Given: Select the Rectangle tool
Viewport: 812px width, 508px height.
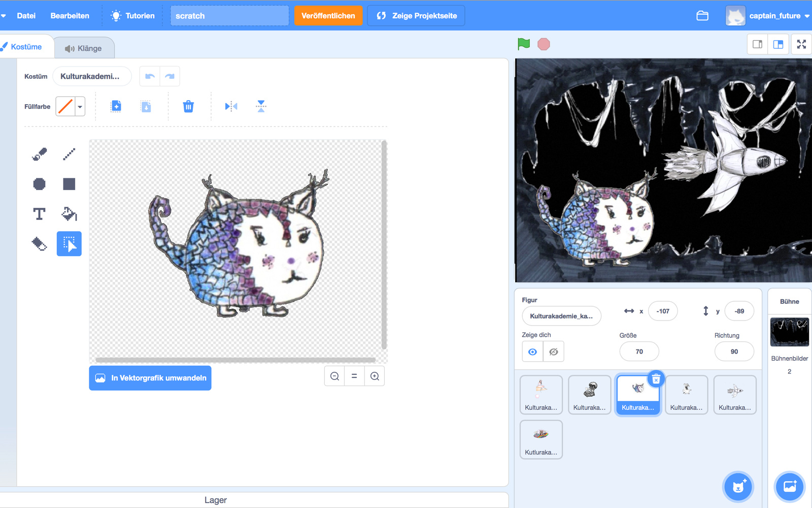Looking at the screenshot, I should pyautogui.click(x=69, y=184).
